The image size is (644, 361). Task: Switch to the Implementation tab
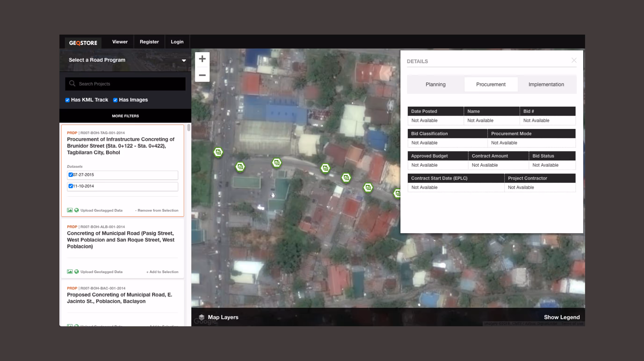tap(546, 84)
